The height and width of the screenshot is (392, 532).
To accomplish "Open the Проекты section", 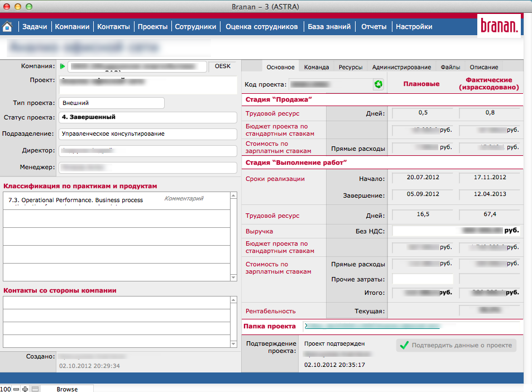I will pos(153,26).
